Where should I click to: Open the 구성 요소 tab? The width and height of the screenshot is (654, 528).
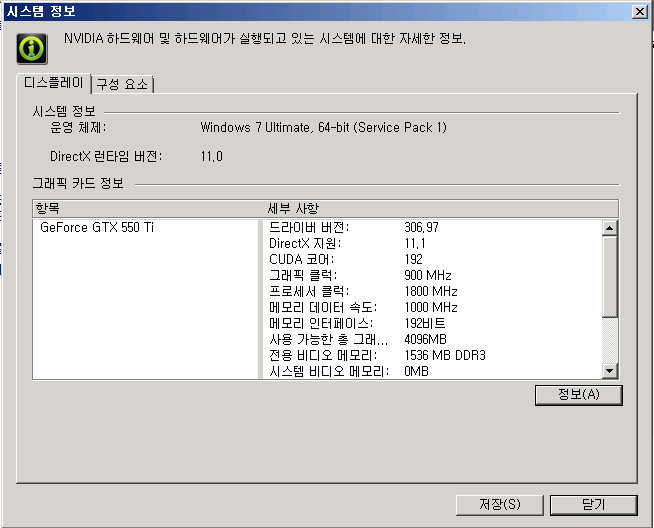coord(122,84)
